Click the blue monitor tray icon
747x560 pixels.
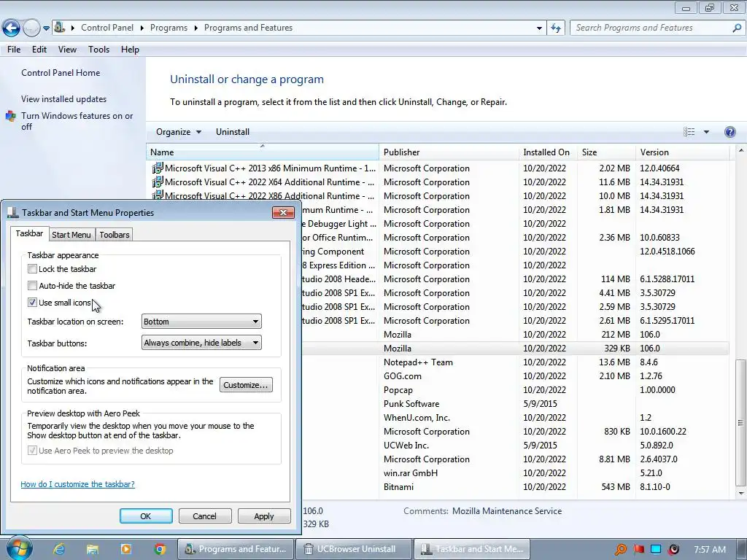656,550
